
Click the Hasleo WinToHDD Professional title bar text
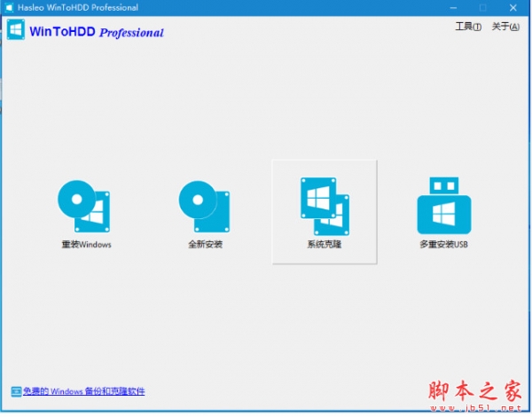78,7
